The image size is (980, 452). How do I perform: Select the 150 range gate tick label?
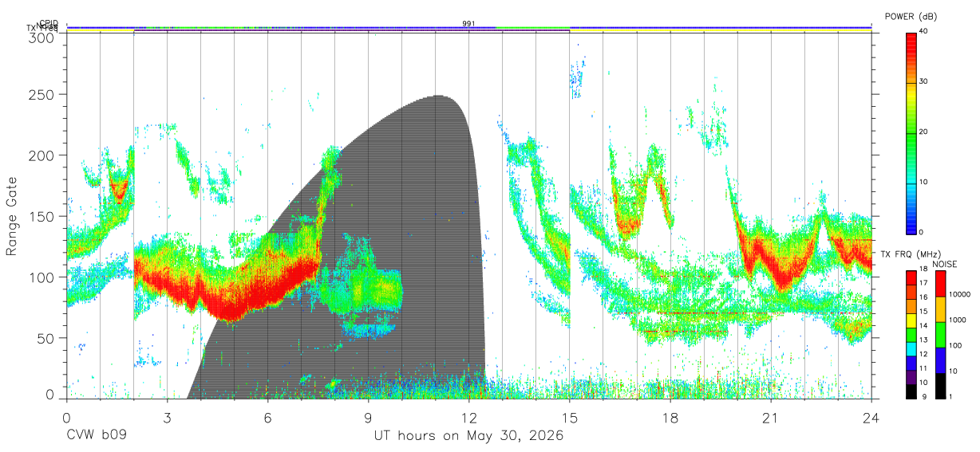click(42, 216)
